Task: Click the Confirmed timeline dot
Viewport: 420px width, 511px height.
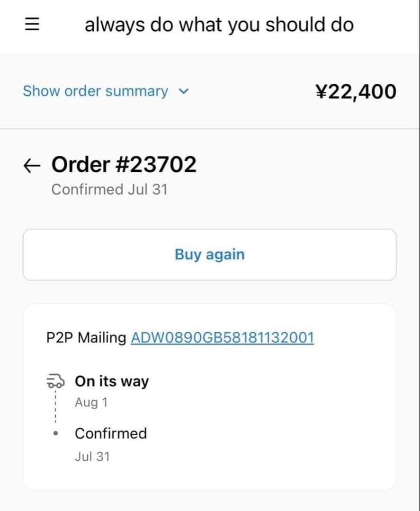Action: pyautogui.click(x=56, y=433)
